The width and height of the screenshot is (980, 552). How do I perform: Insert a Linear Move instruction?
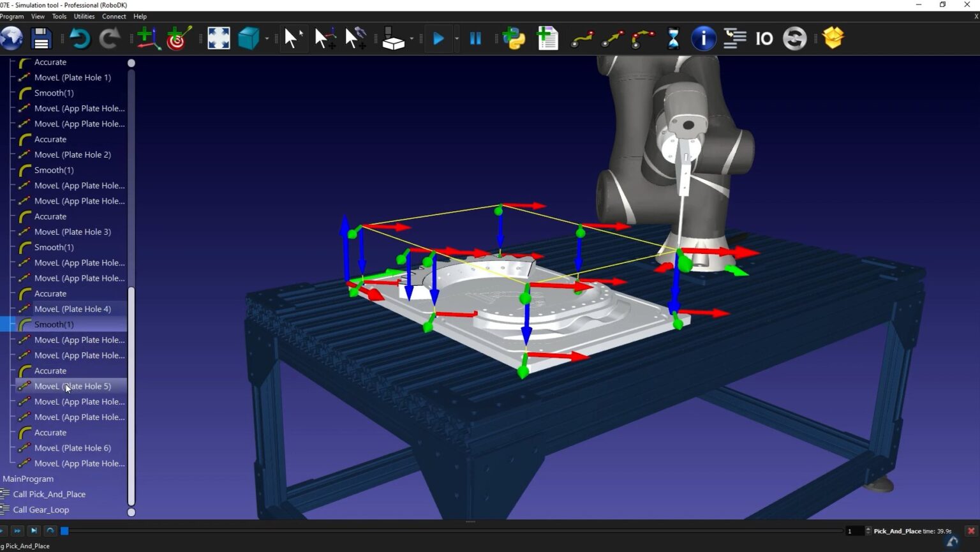(612, 38)
